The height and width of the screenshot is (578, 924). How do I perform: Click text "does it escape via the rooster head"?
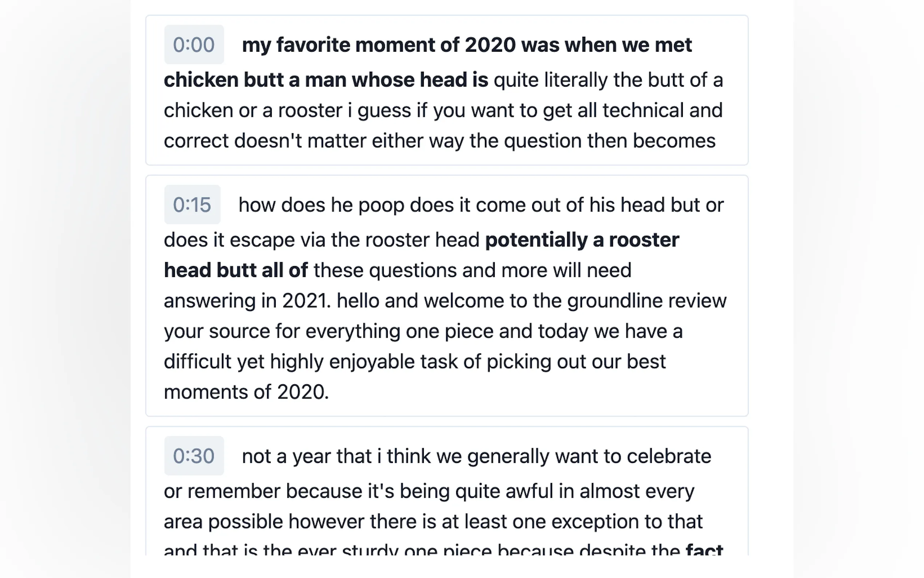pos(321,240)
